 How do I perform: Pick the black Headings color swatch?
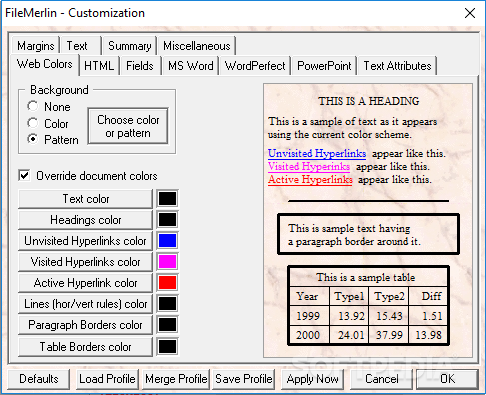(167, 220)
